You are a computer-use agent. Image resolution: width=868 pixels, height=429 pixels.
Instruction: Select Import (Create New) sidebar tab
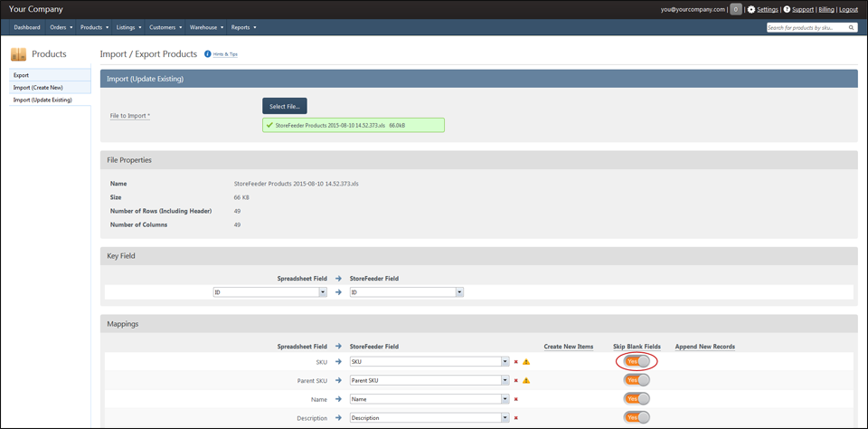click(51, 88)
